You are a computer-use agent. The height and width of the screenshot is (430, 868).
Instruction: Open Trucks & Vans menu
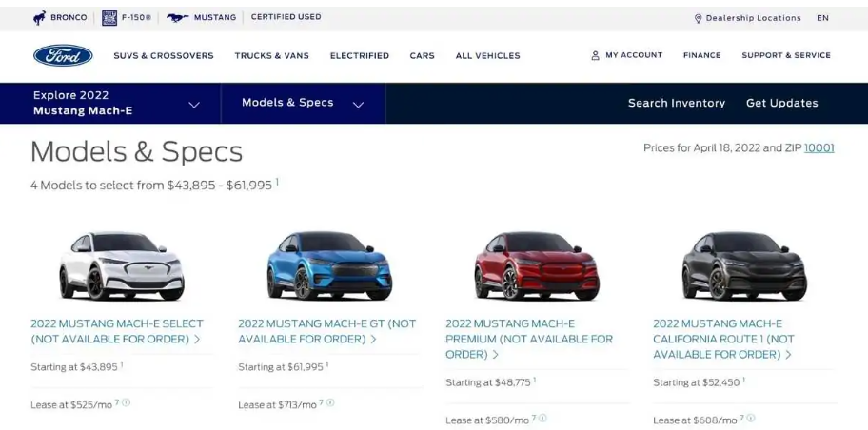pyautogui.click(x=272, y=56)
